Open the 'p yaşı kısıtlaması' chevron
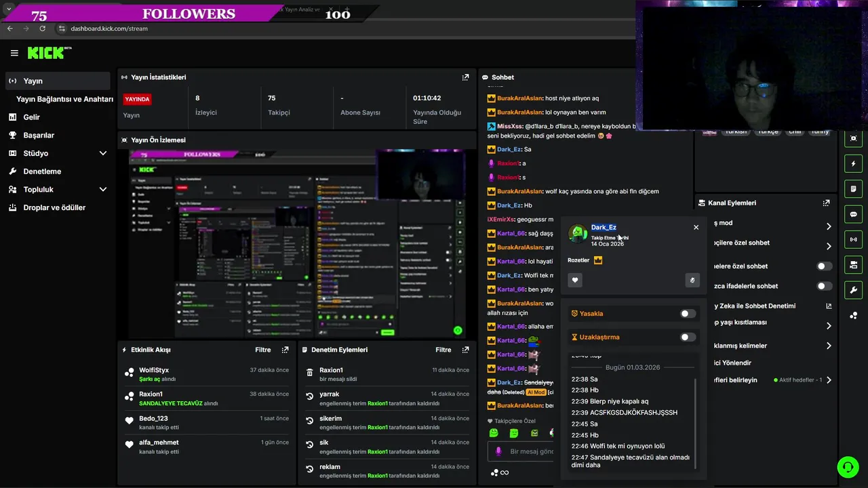The width and height of the screenshot is (868, 488). 829,326
